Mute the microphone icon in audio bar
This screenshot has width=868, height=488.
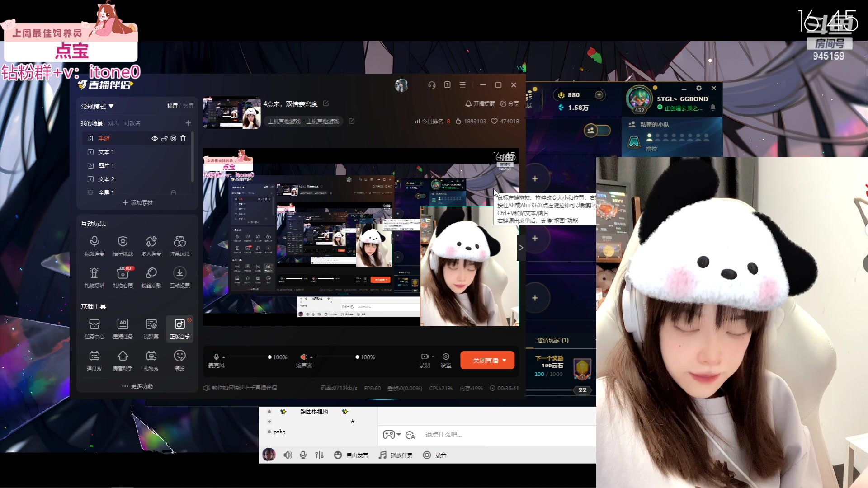coord(217,357)
